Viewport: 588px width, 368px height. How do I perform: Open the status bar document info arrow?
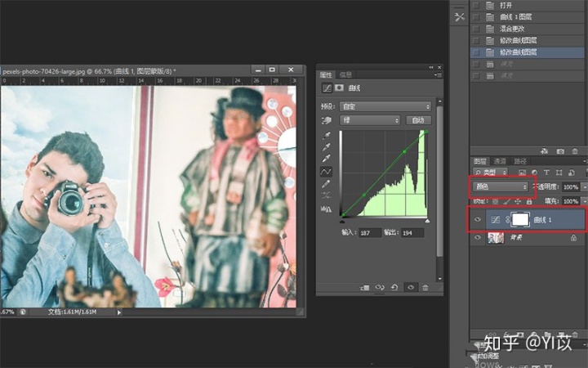pos(119,312)
